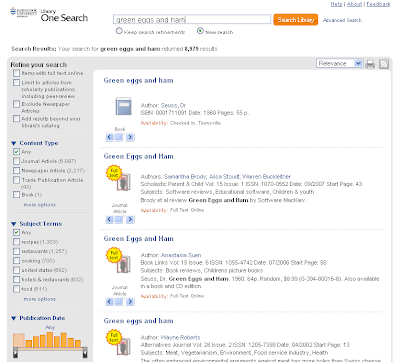Viewport: 400px width, 362px height.
Task: Click the Search Library button
Action: pyautogui.click(x=296, y=20)
